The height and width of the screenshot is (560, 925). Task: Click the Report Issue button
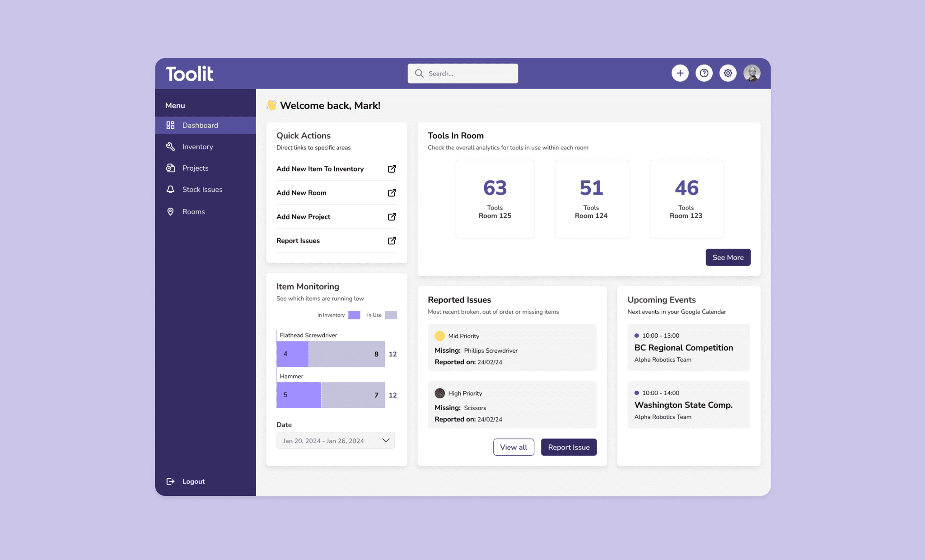[x=569, y=447]
